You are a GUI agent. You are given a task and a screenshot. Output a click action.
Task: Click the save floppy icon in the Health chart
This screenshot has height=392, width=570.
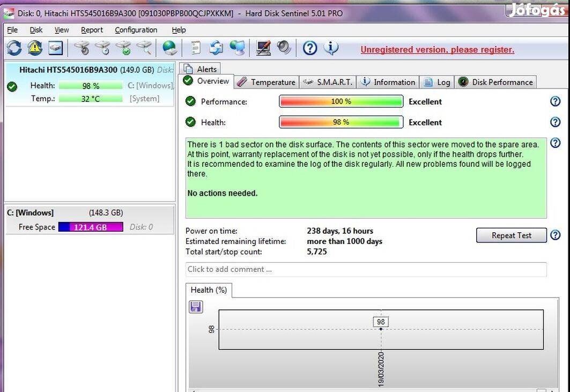point(196,307)
